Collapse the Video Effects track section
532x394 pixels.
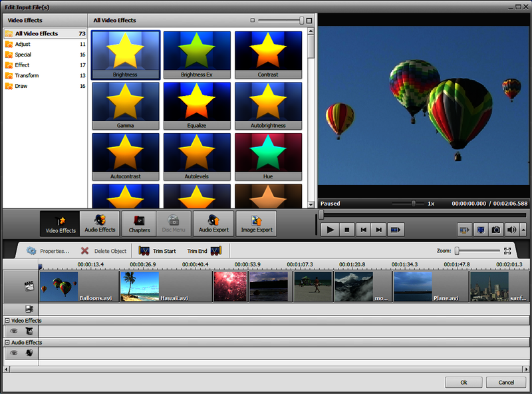pos(6,320)
